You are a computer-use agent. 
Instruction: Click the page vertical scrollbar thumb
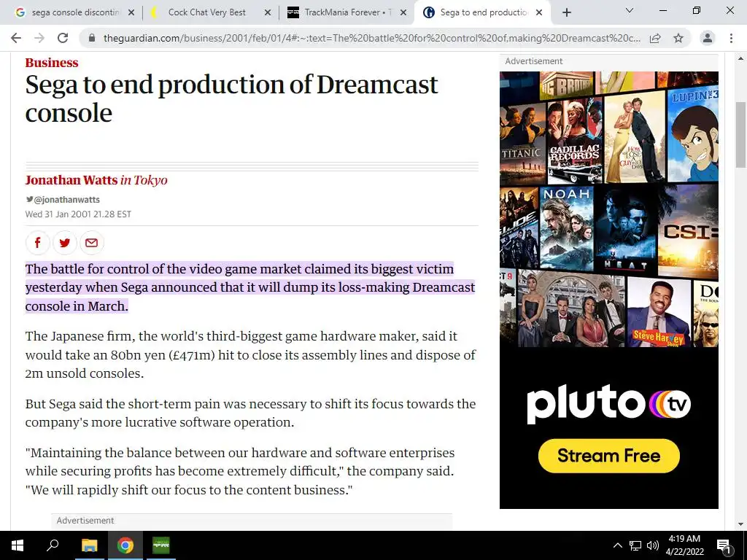tap(740, 135)
